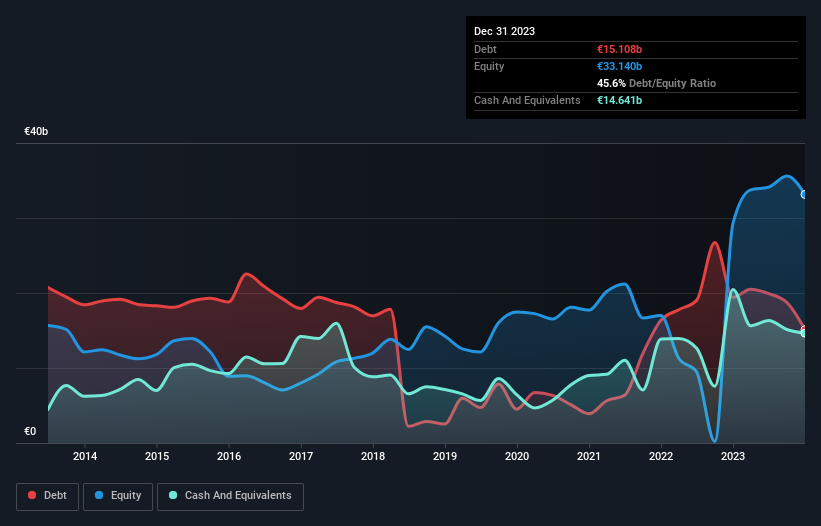Click the Dec 31 2023 tooltip date
This screenshot has width=821, height=526.
tap(504, 31)
